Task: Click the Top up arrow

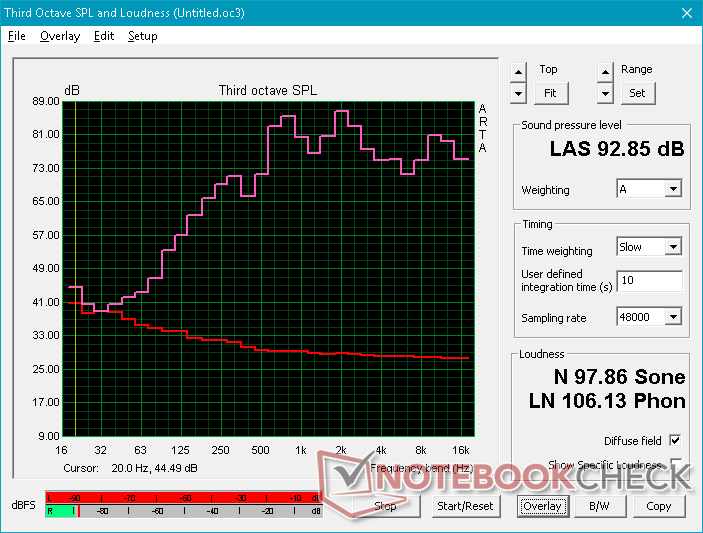Action: pyautogui.click(x=518, y=72)
